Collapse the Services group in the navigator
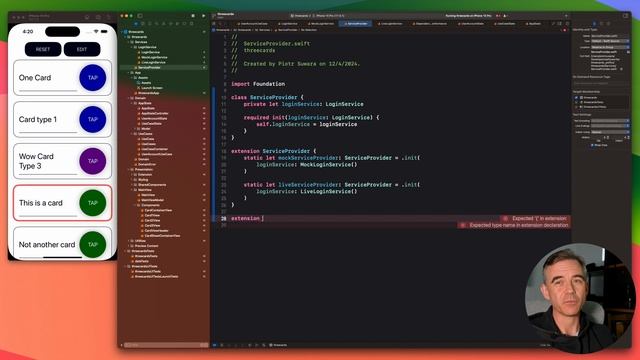Viewport: 640px width, 360px height. [x=128, y=42]
